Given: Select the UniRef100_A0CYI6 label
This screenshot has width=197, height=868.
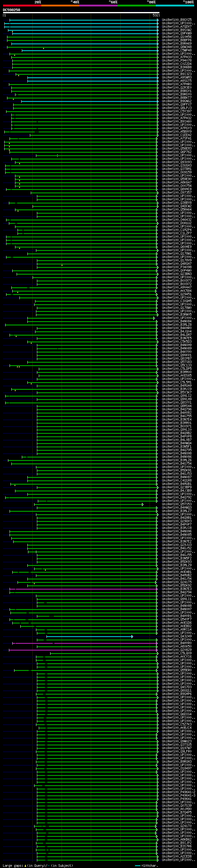Looking at the screenshot, I should point(177,656).
